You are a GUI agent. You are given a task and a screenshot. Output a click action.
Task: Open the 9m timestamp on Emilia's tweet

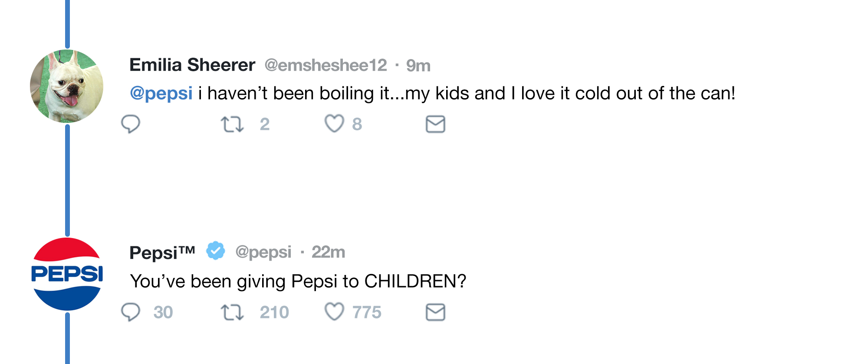[418, 66]
